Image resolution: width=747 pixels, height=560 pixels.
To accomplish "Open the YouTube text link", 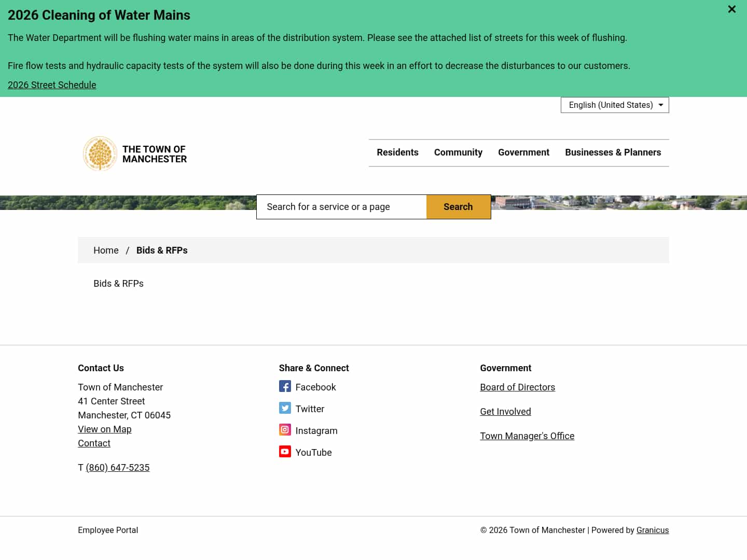I will click(x=313, y=453).
